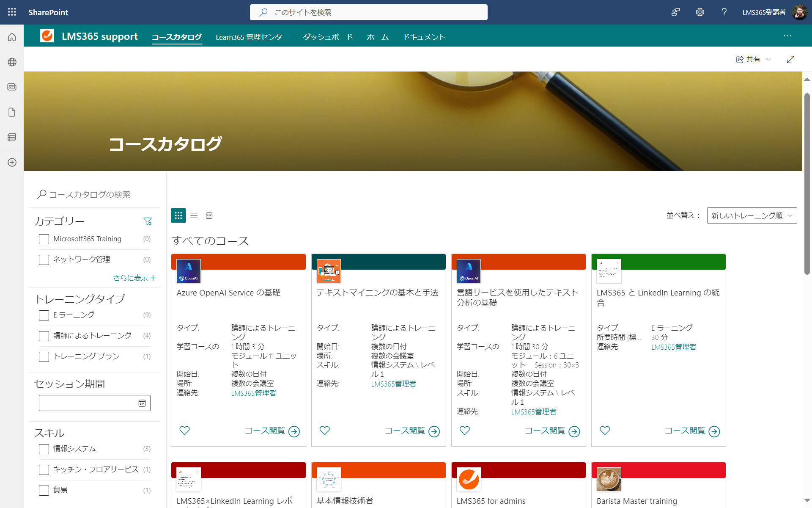
Task: Click the SharePoint site search box
Action: coord(368,12)
